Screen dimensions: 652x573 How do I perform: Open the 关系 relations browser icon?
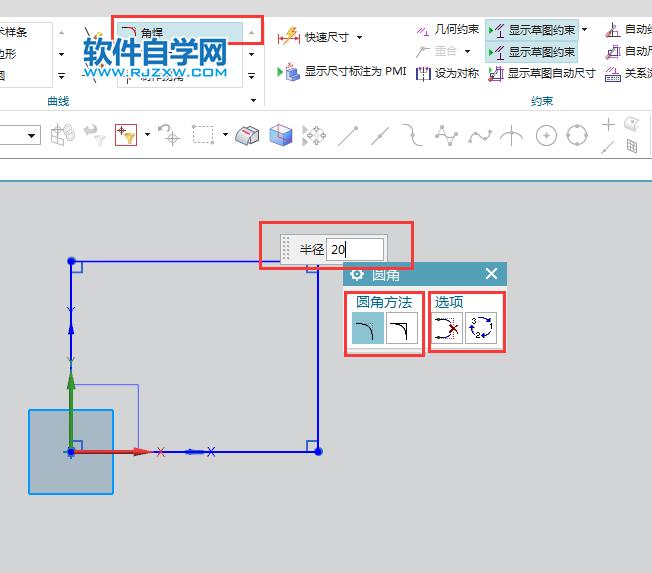(612, 74)
